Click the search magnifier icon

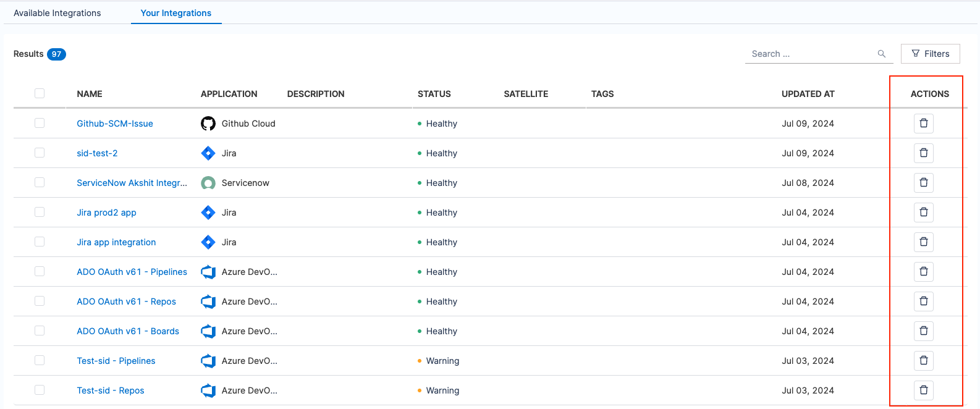pos(882,54)
